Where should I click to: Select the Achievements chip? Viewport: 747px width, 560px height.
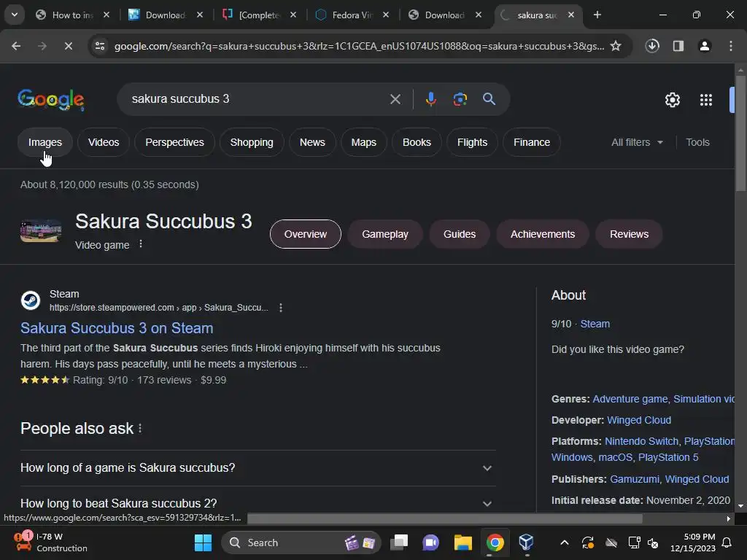543,234
